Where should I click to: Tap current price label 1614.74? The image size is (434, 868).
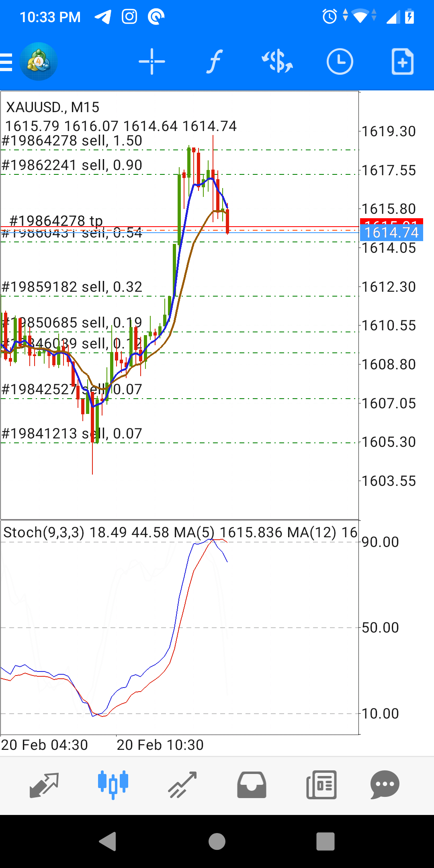(391, 233)
